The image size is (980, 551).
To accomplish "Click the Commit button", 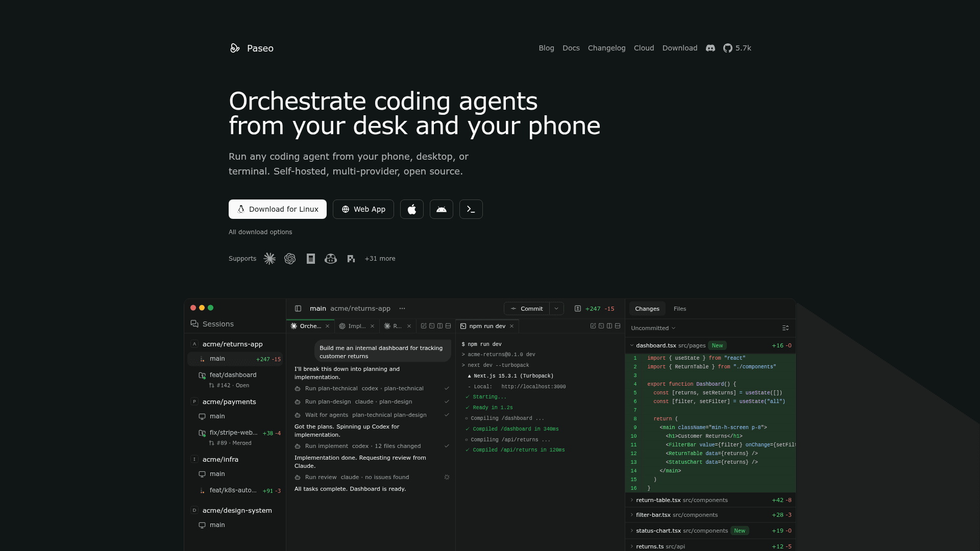I will 527,309.
